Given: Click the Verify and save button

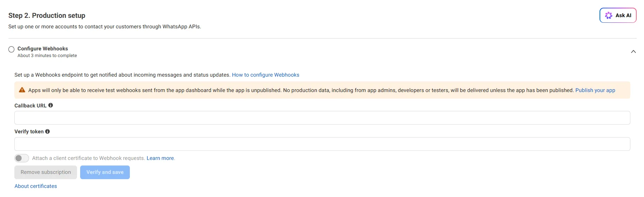Looking at the screenshot, I should coord(105,172).
